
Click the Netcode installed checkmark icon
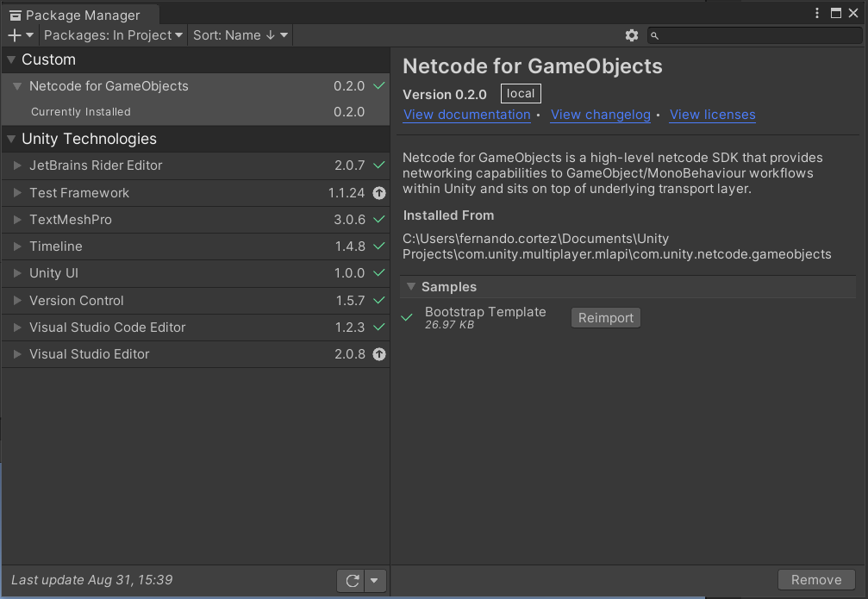click(379, 86)
